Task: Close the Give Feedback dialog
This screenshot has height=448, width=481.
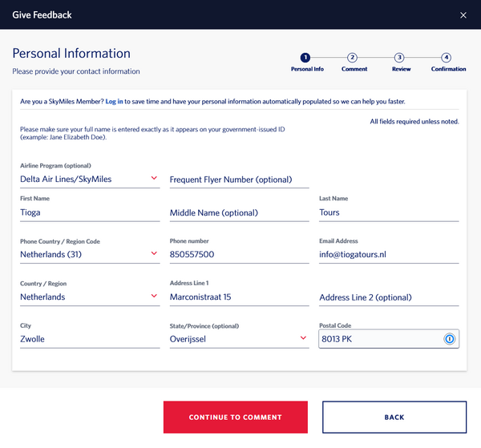Action: [x=463, y=15]
